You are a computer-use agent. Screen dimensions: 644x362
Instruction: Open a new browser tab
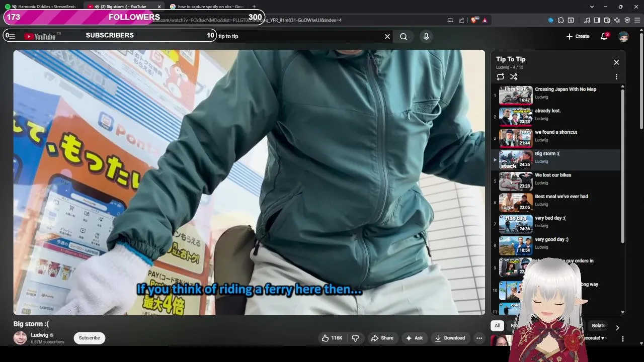(x=254, y=7)
